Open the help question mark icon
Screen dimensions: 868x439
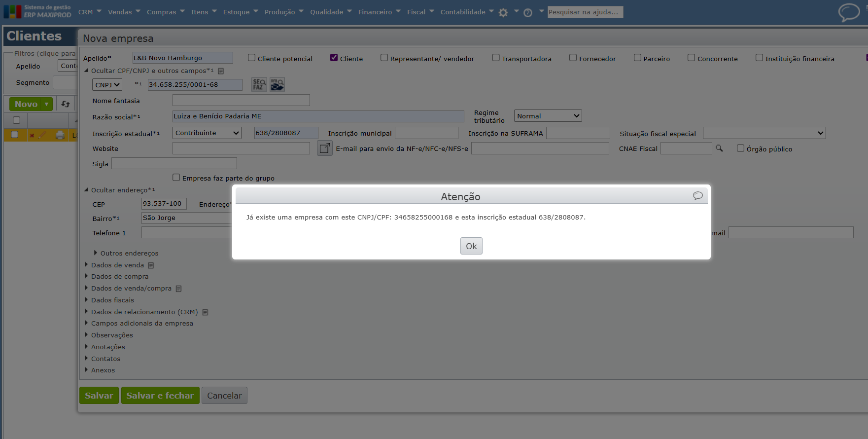point(528,13)
